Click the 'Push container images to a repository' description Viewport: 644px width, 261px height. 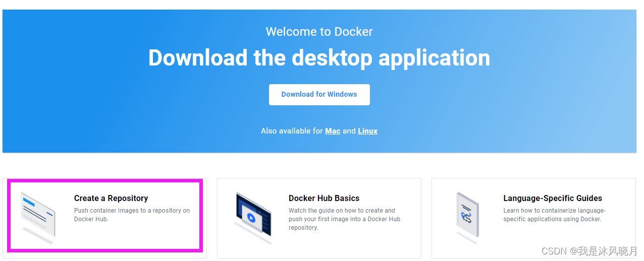click(x=132, y=215)
